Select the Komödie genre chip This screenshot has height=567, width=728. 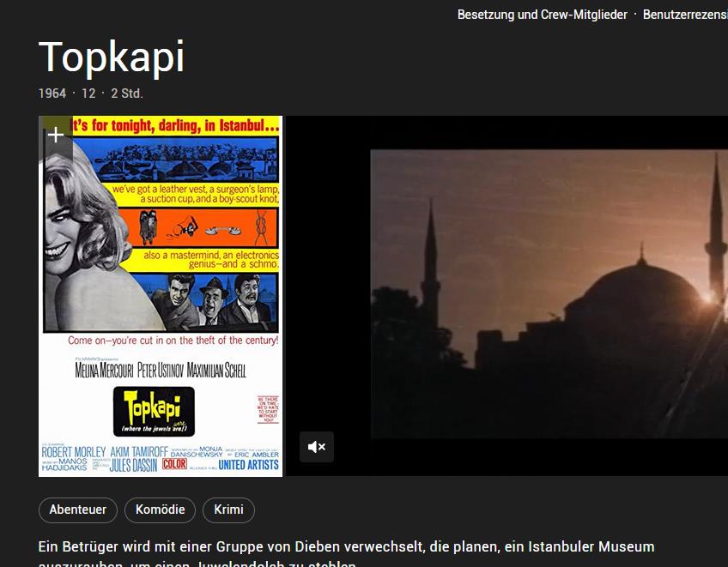pyautogui.click(x=160, y=510)
